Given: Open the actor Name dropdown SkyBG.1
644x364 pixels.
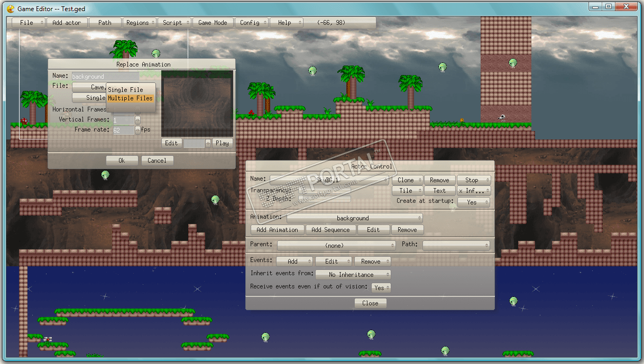Looking at the screenshot, I should click(x=329, y=180).
